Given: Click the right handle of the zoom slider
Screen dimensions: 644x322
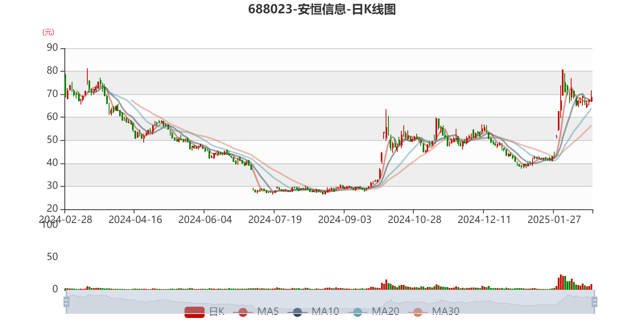Looking at the screenshot, I should point(594,301).
